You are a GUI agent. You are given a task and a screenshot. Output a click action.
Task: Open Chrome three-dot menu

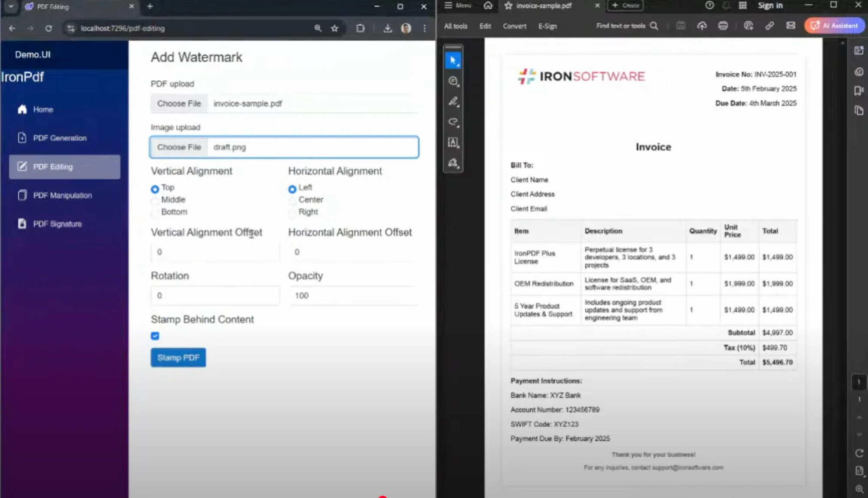tap(424, 28)
